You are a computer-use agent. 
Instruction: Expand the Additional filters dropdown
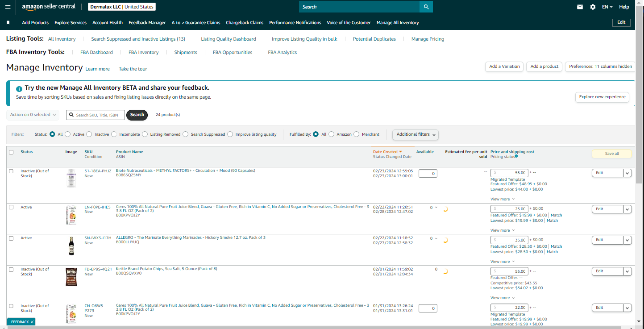[415, 134]
